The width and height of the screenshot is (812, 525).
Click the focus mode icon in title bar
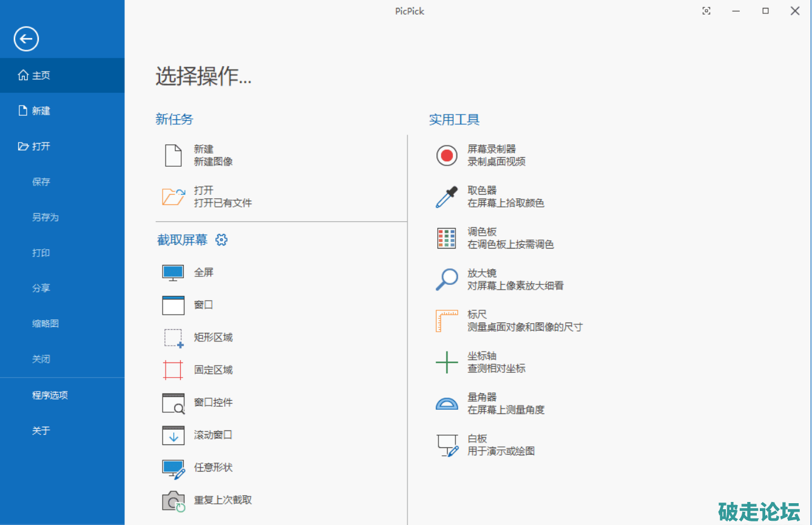coord(706,11)
